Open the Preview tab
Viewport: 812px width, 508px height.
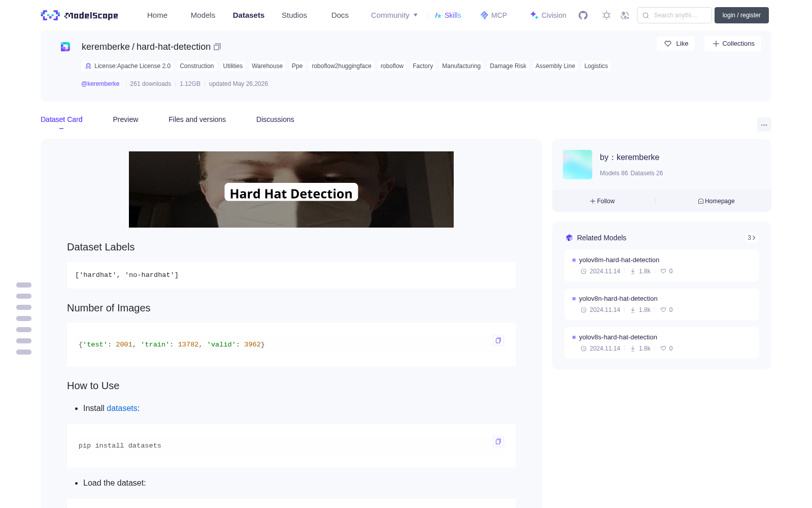tap(125, 119)
